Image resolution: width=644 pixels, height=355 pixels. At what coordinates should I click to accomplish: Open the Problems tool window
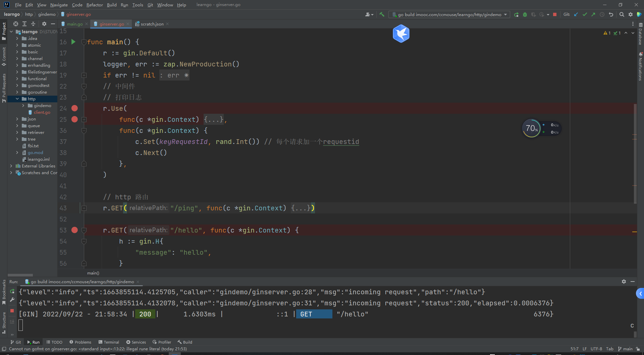click(x=80, y=342)
